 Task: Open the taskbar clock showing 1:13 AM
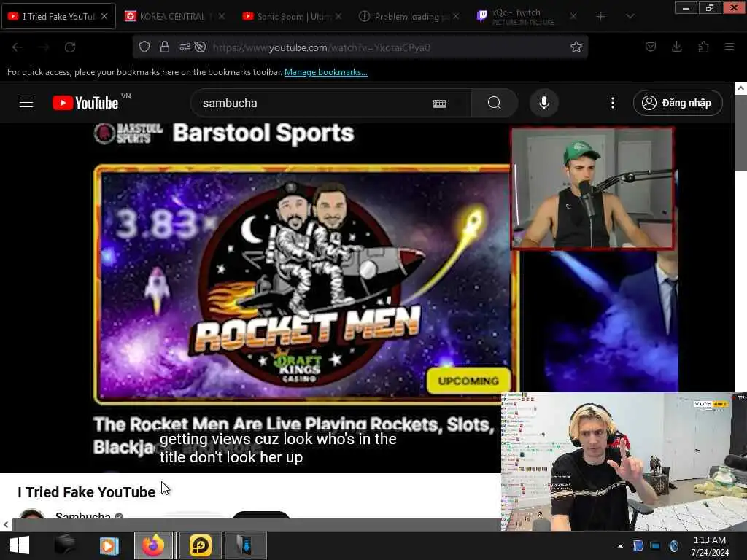[709, 546]
